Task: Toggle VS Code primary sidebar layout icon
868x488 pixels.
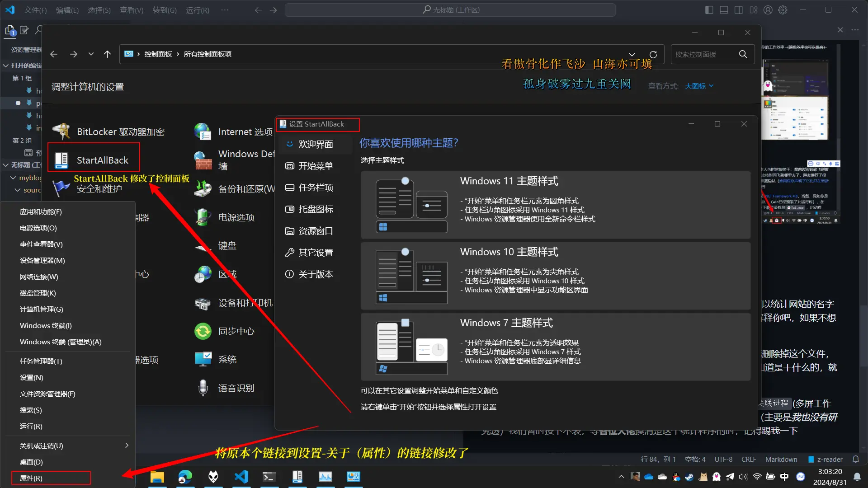Action: [709, 10]
